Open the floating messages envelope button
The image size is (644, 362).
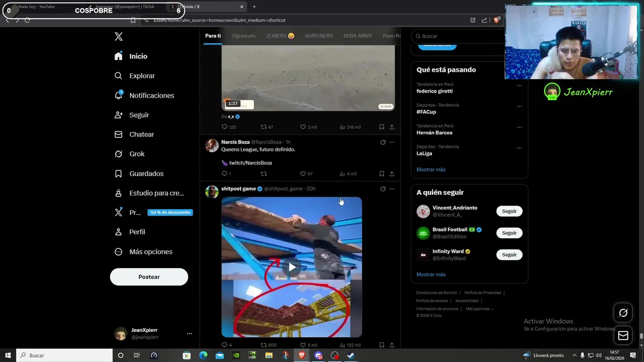click(x=623, y=335)
